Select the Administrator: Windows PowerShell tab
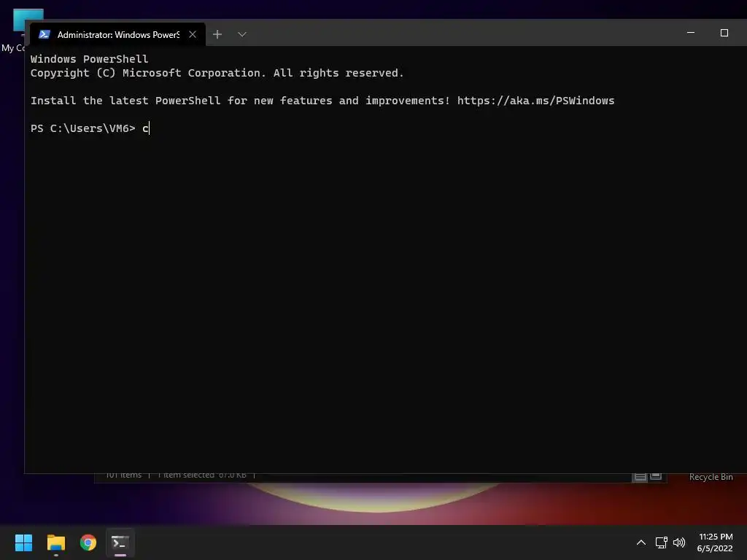This screenshot has height=560, width=747. click(x=117, y=34)
